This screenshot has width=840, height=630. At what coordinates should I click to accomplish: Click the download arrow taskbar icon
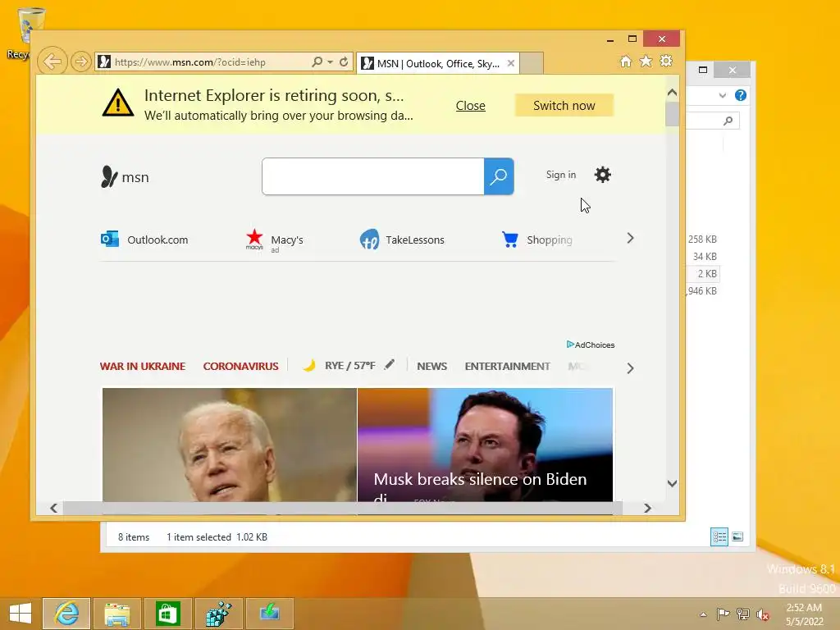point(269,614)
